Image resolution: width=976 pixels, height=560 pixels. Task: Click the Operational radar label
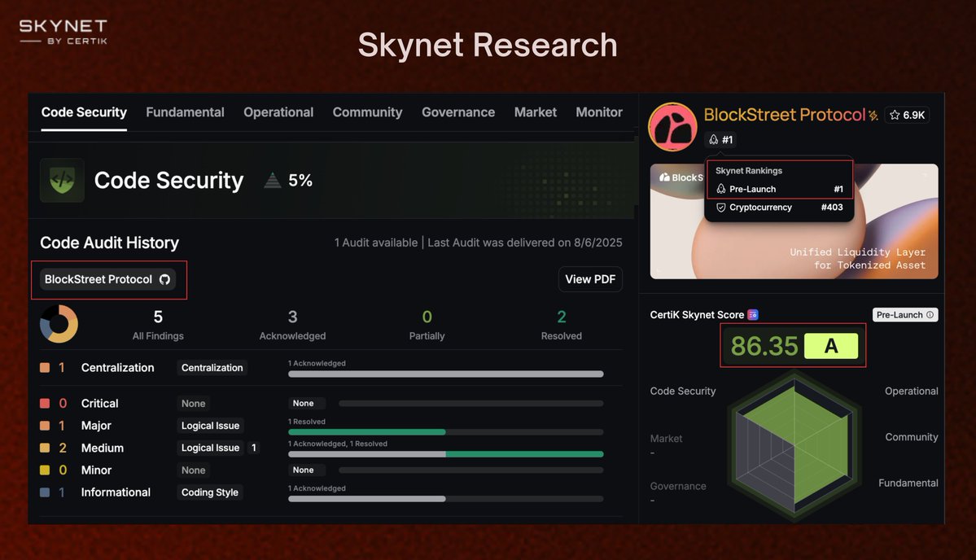point(911,392)
